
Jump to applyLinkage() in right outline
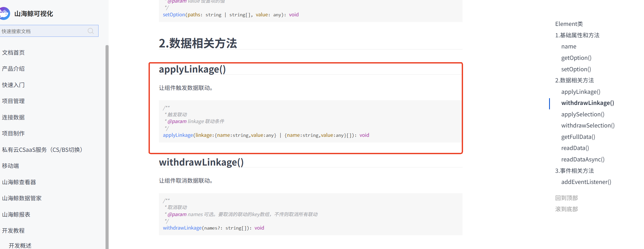coord(580,92)
